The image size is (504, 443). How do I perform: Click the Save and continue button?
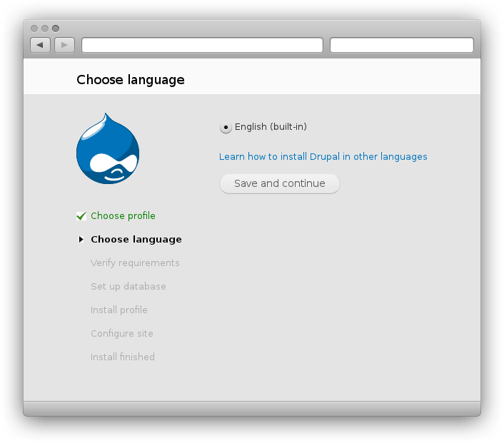point(280,184)
